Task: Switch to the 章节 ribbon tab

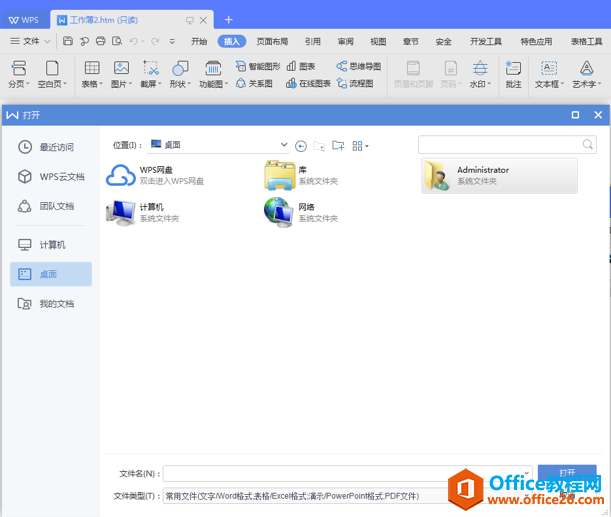Action: pyautogui.click(x=411, y=41)
